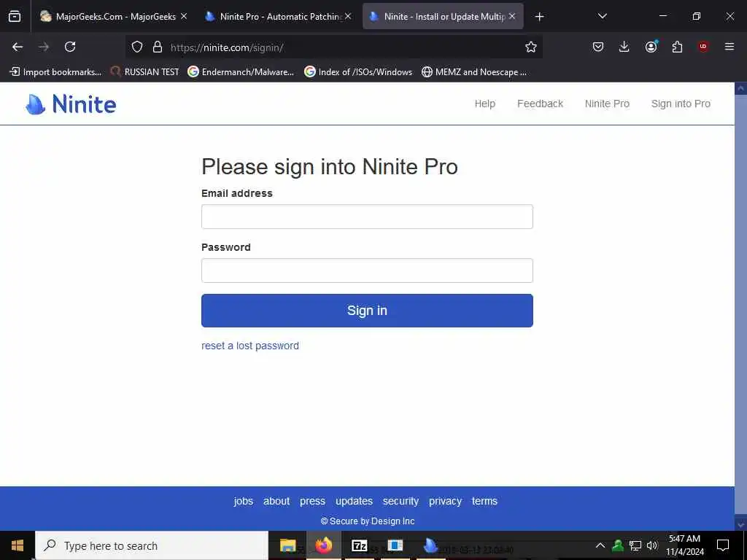Show Firefox downloads panel

pos(624,47)
